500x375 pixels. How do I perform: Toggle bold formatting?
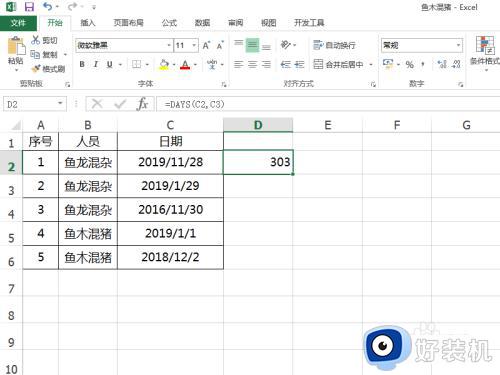82,64
